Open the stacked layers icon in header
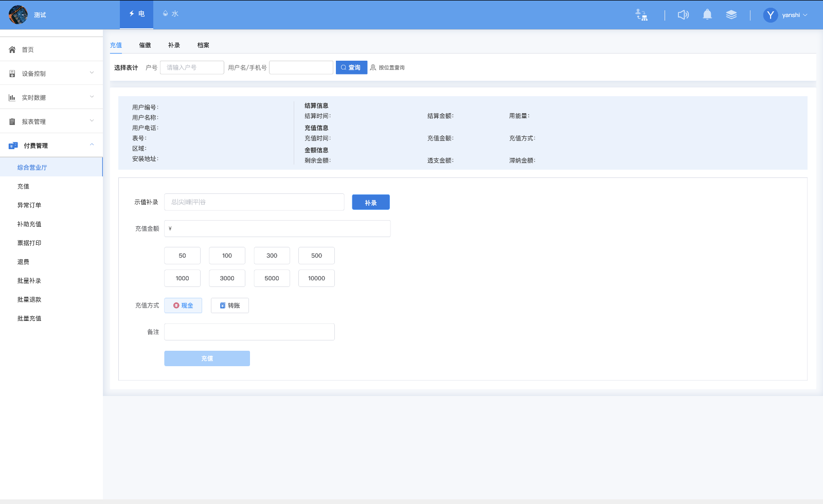This screenshot has width=823, height=504. pyautogui.click(x=731, y=15)
